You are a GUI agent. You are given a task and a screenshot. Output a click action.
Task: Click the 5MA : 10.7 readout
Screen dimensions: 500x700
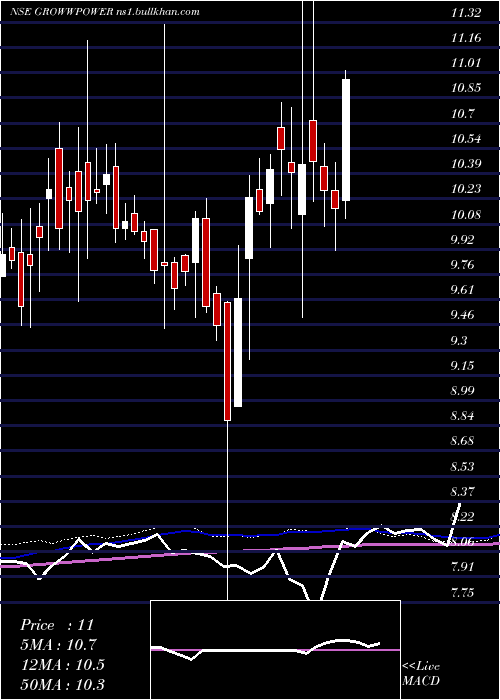58,645
